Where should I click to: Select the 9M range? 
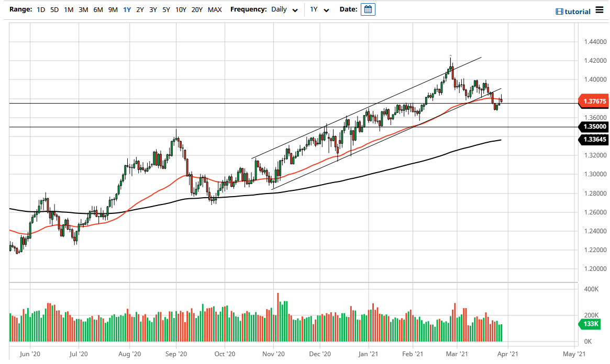112,9
